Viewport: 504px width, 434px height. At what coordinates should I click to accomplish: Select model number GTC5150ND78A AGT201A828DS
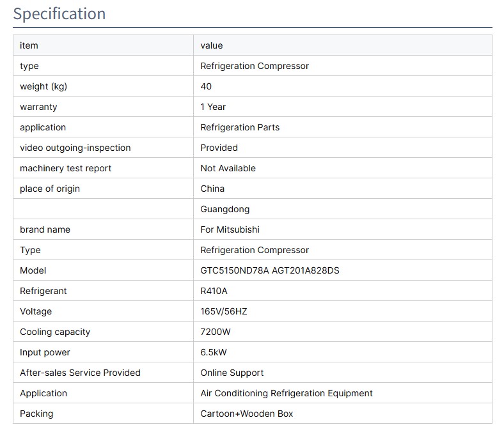click(270, 270)
